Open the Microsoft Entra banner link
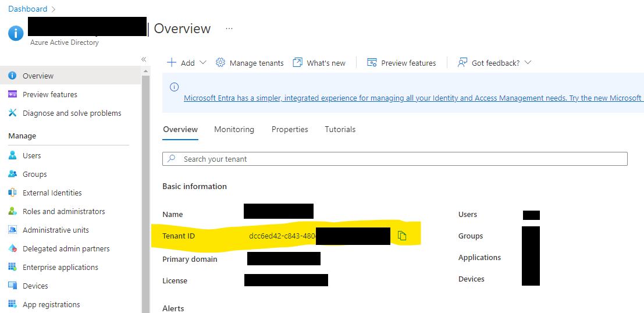The image size is (644, 313). [x=414, y=98]
